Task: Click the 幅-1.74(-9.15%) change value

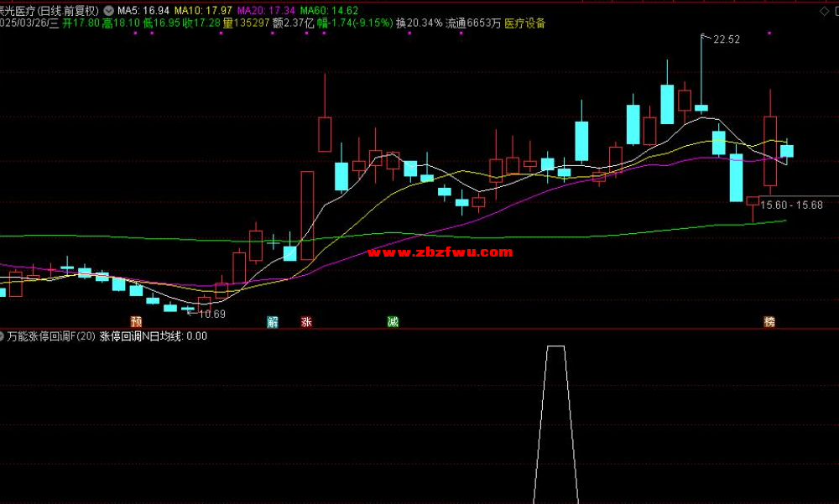Action: click(x=355, y=23)
